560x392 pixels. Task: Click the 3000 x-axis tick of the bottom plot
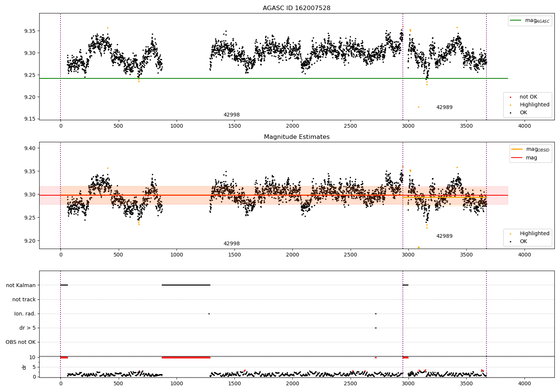click(408, 383)
